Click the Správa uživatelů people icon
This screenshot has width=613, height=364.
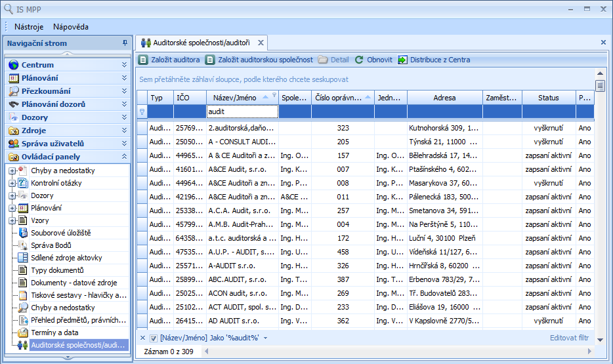14,144
